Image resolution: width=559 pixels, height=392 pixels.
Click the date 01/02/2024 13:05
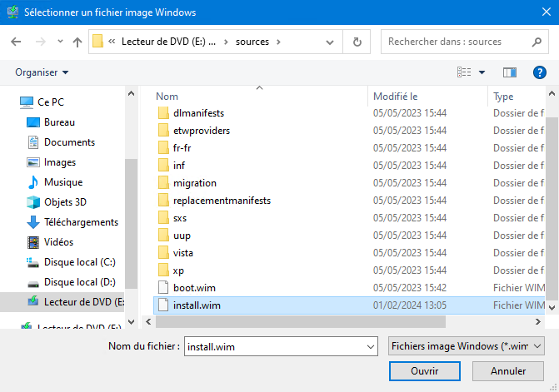click(x=410, y=305)
